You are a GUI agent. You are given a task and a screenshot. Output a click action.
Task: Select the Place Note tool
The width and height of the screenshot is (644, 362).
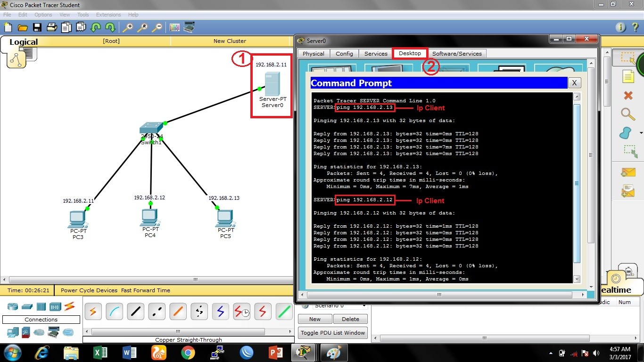click(628, 76)
